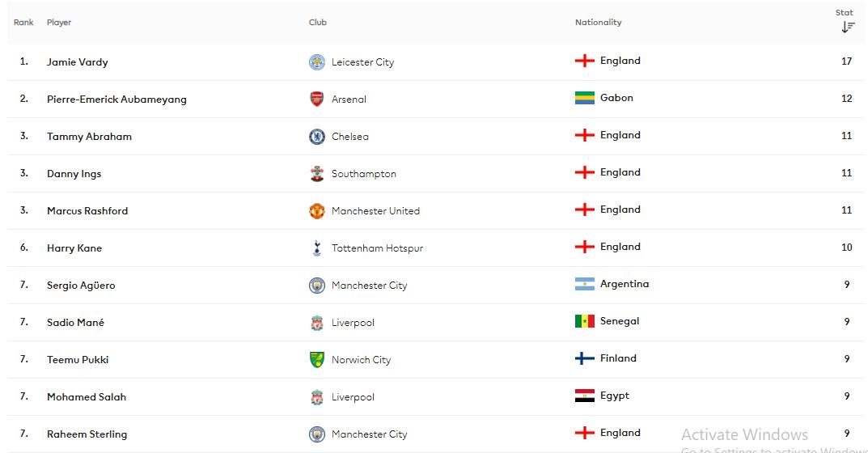Screen dimensions: 868x453
Task: Click the Arsenal club crest icon
Action: click(x=316, y=99)
